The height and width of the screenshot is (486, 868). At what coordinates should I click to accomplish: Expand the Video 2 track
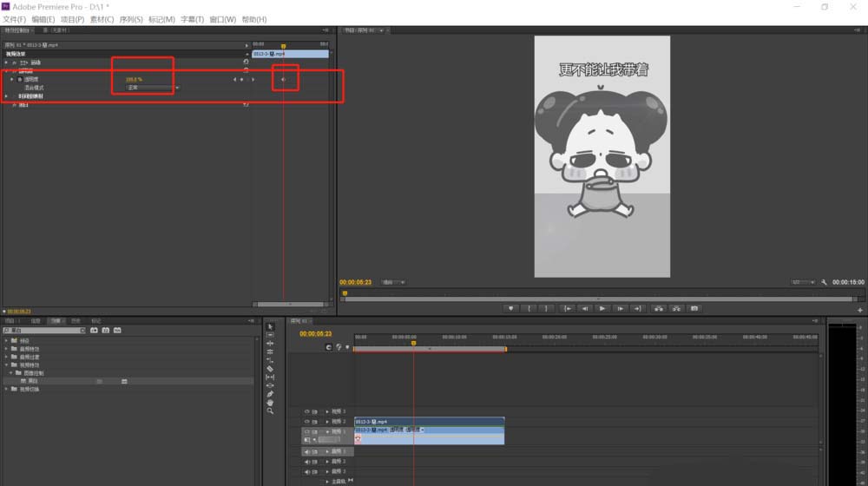pos(327,421)
